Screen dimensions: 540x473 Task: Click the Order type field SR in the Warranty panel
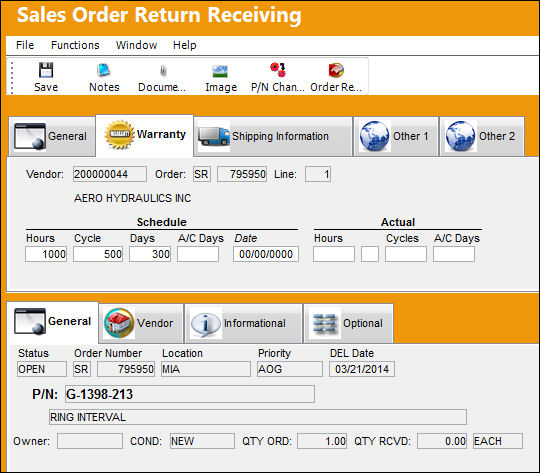[202, 174]
